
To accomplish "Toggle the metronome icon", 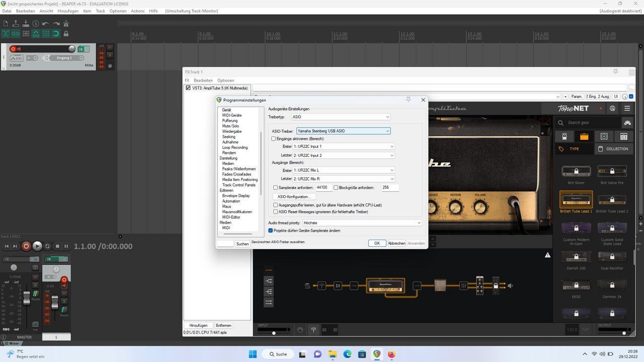I will [x=66, y=23].
